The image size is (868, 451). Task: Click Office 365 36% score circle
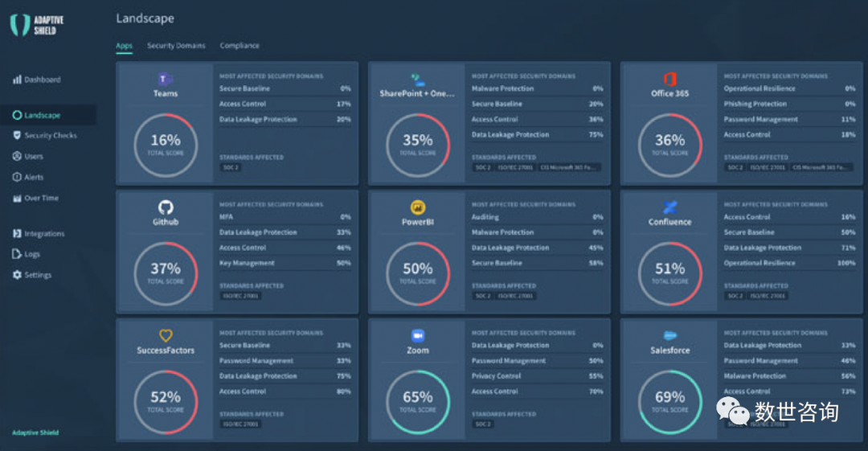coord(669,146)
